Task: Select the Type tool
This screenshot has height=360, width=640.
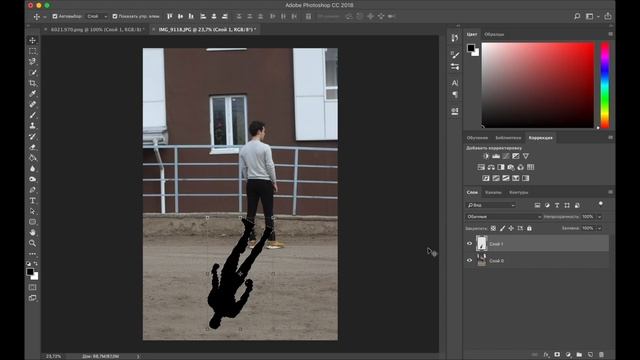Action: coord(32,200)
